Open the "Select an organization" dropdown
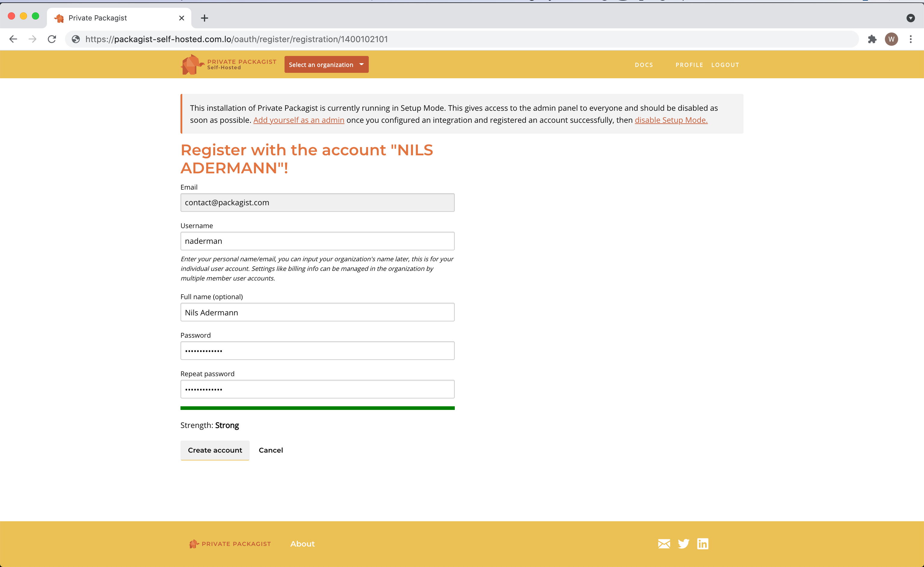 326,64
